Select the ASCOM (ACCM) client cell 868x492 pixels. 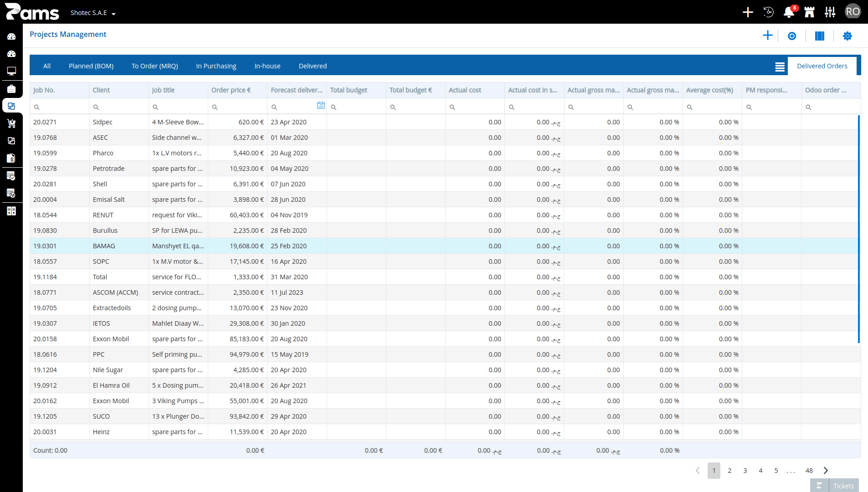click(119, 292)
